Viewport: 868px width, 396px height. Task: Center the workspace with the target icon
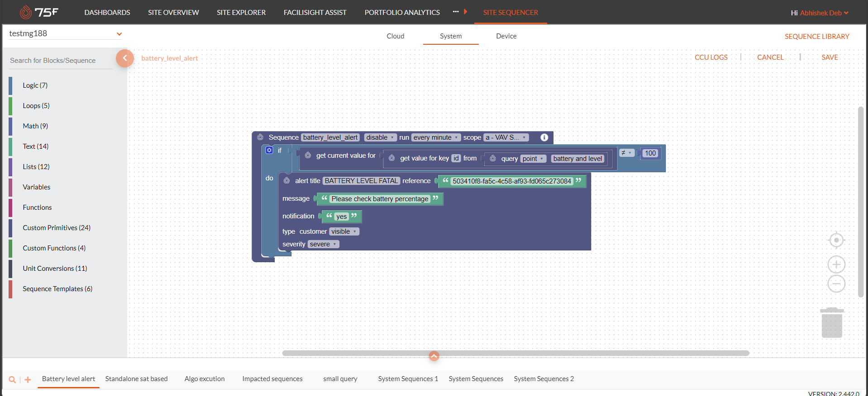tap(836, 240)
